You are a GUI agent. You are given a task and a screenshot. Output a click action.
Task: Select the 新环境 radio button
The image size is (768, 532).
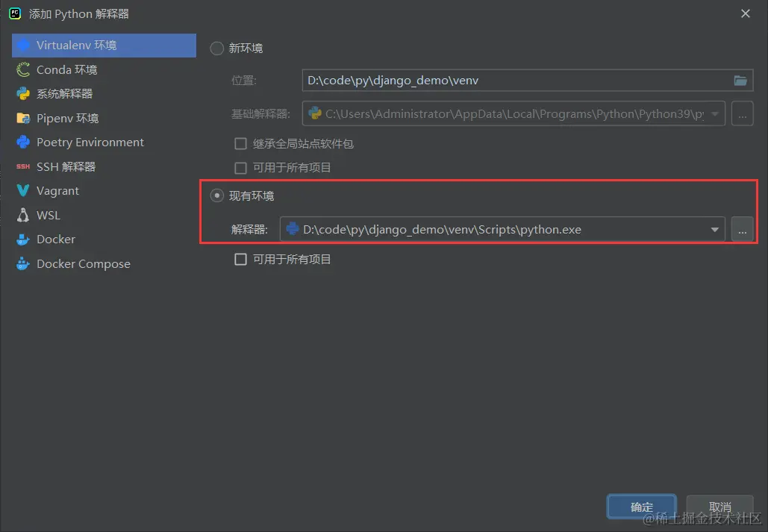pyautogui.click(x=217, y=48)
